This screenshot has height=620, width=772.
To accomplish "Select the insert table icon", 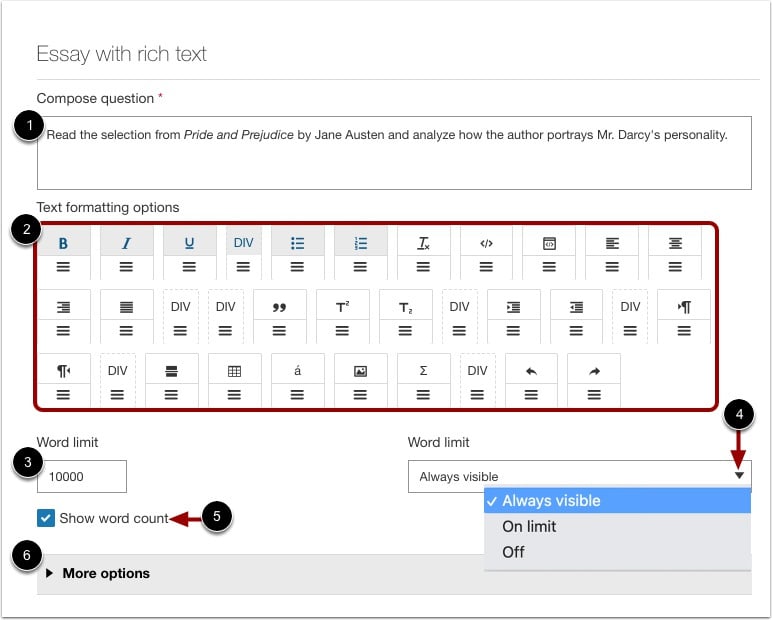I will click(234, 370).
